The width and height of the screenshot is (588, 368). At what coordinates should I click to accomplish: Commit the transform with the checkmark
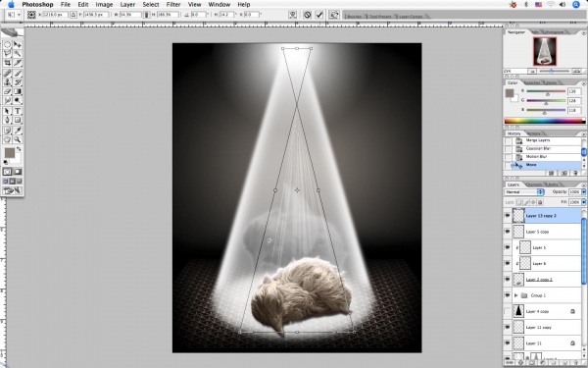click(319, 15)
